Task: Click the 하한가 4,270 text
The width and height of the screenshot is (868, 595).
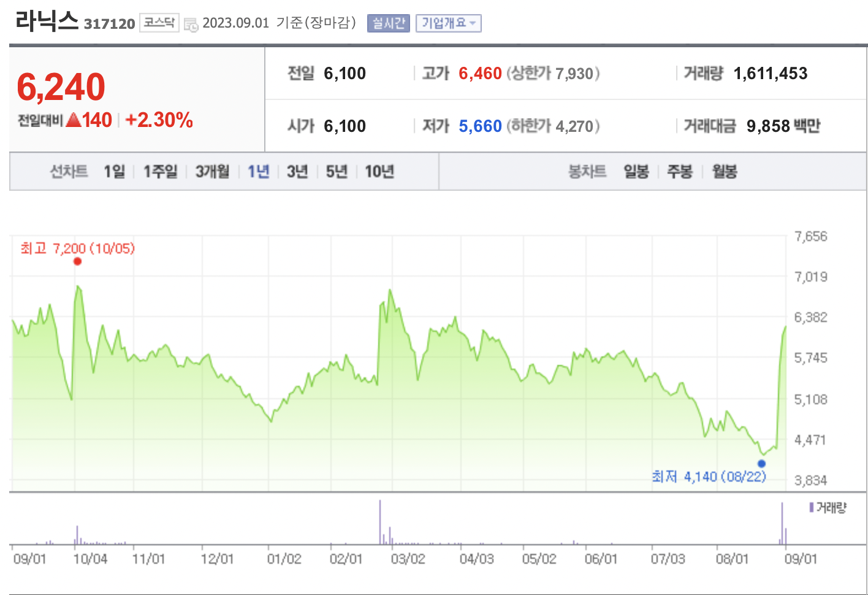Action: point(553,126)
